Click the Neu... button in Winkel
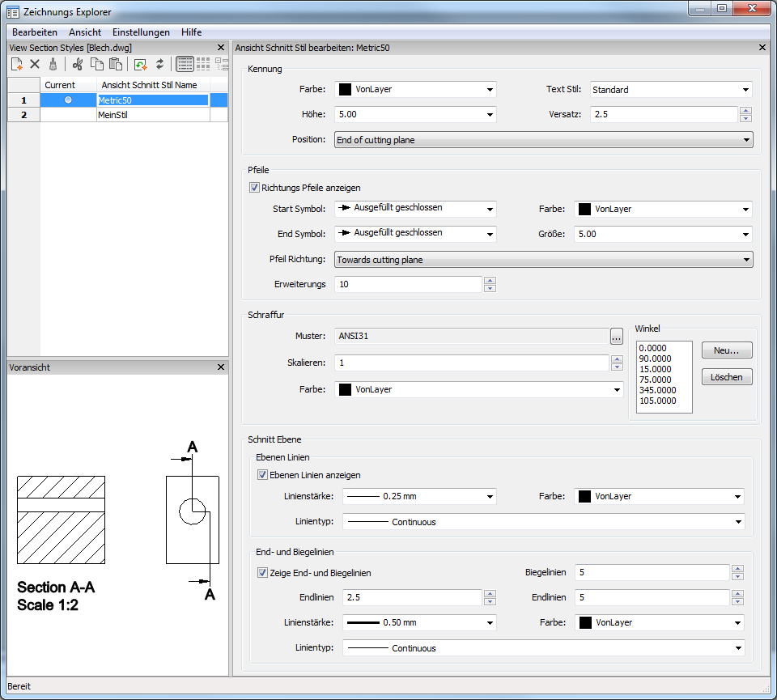 [727, 350]
